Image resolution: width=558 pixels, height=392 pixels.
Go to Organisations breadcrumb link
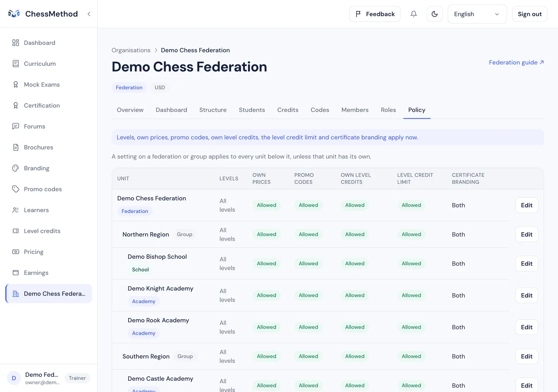pos(131,50)
